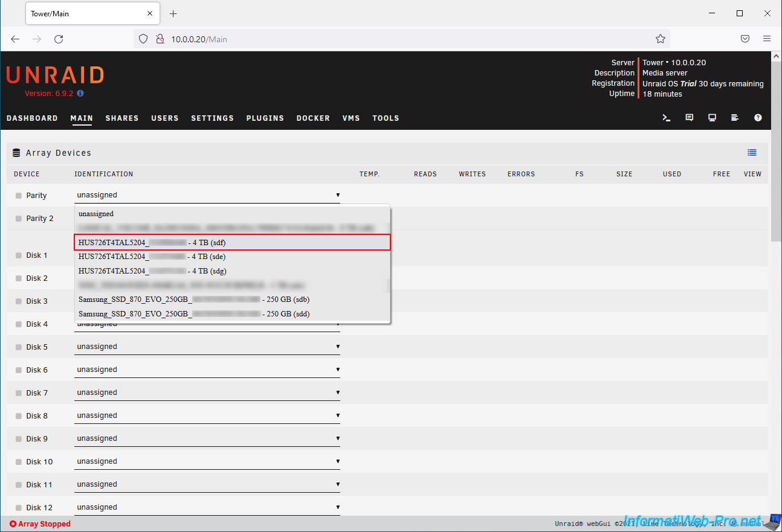The image size is (782, 532).
Task: Click the UNRAID logo
Action: point(55,75)
